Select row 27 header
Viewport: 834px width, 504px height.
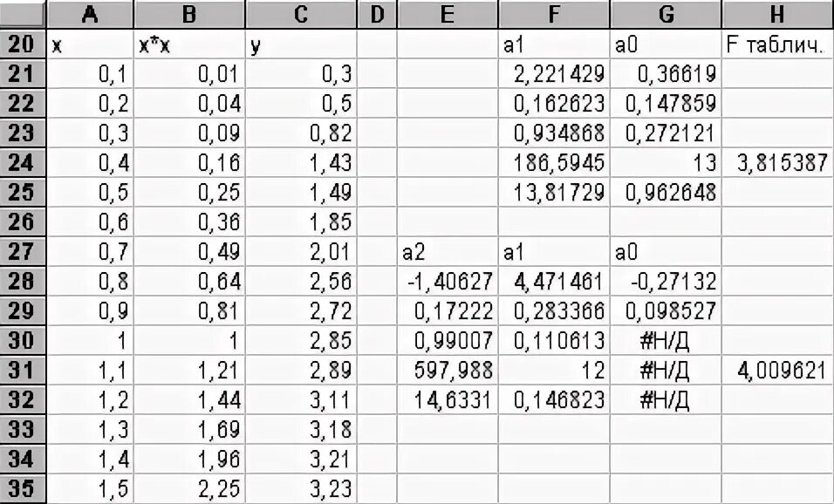23,251
